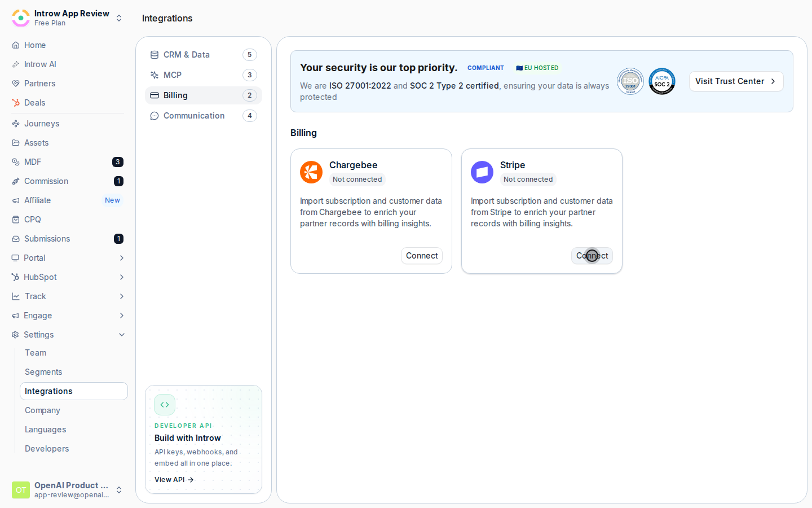Screen dimensions: 812x508
Task: Click the Affiliate megaphone icon
Action: [x=16, y=200]
